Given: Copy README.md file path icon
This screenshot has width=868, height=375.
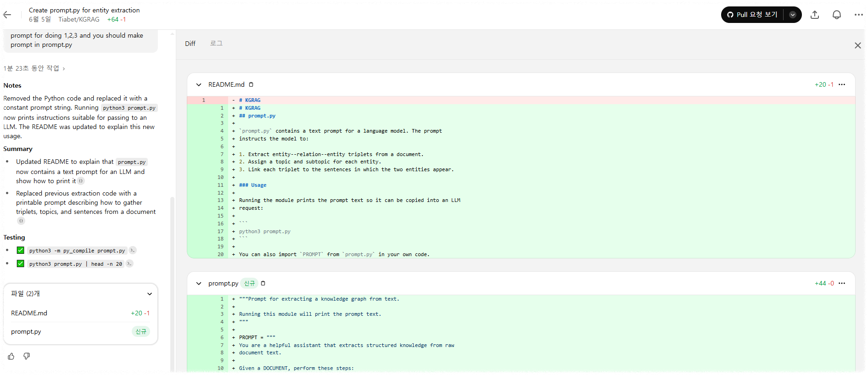Looking at the screenshot, I should coord(251,84).
